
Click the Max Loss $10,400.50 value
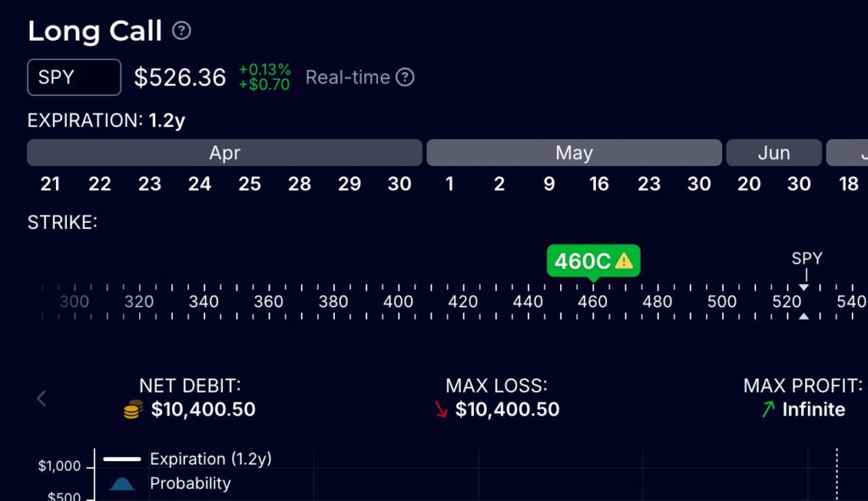pos(507,409)
